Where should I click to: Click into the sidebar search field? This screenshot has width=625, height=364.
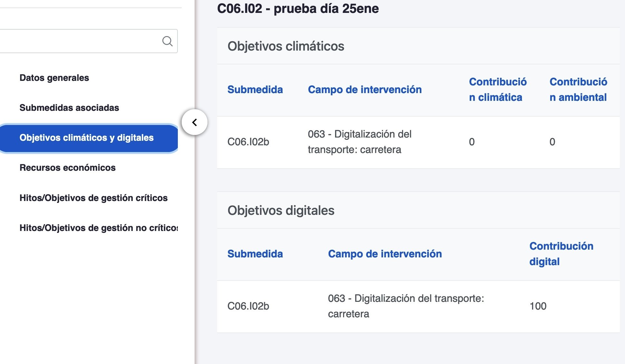pyautogui.click(x=81, y=41)
